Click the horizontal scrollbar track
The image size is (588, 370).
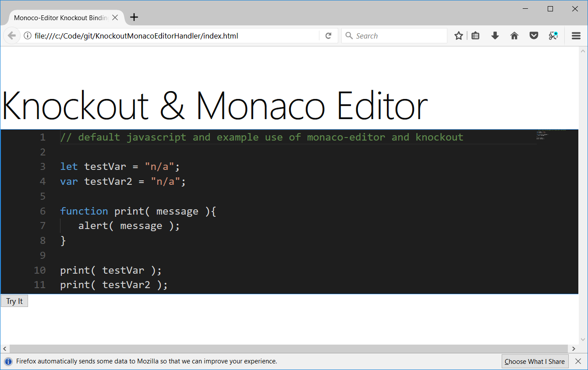[289, 349]
